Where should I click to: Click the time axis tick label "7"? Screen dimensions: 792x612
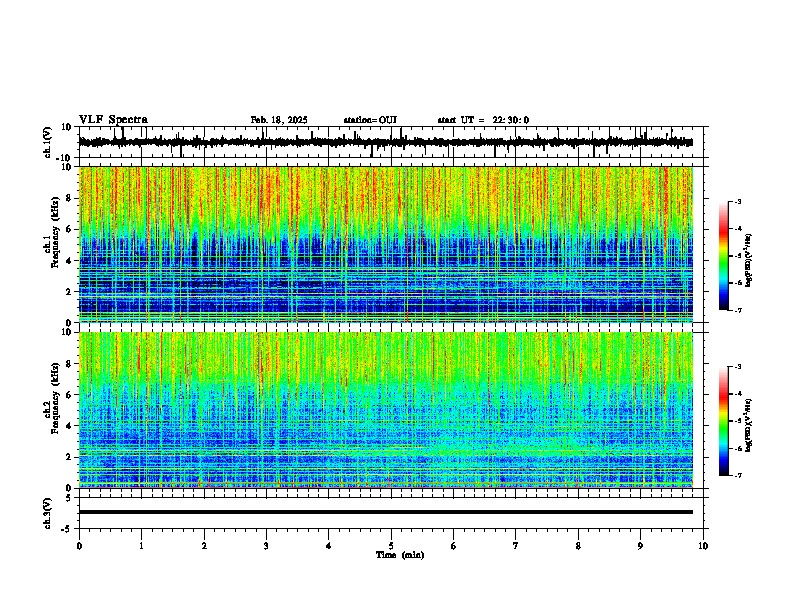tap(516, 546)
